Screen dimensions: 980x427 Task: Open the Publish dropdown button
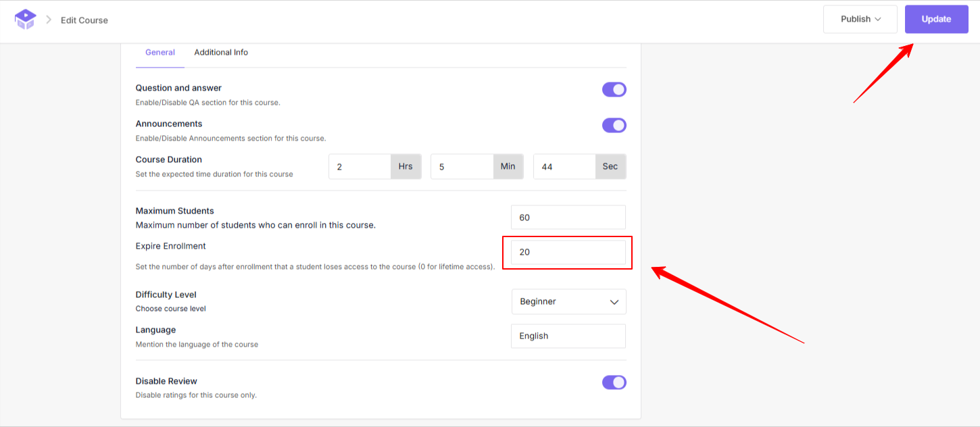click(x=860, y=19)
